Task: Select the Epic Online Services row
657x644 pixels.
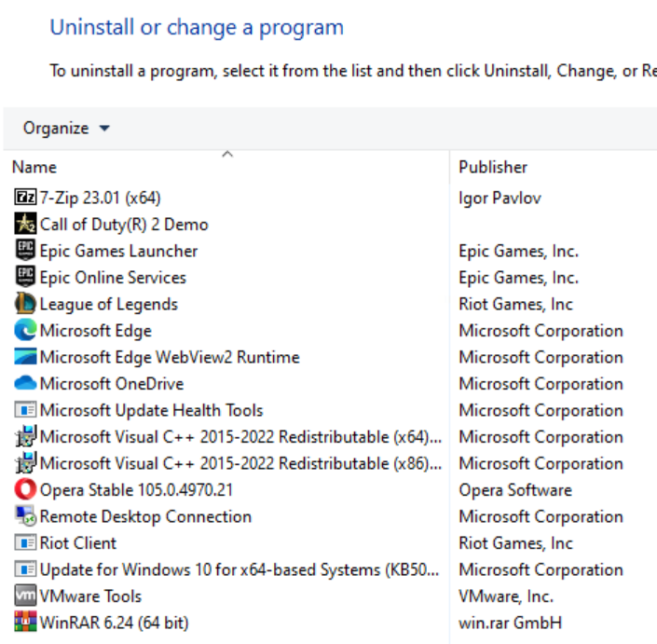Action: 113,278
